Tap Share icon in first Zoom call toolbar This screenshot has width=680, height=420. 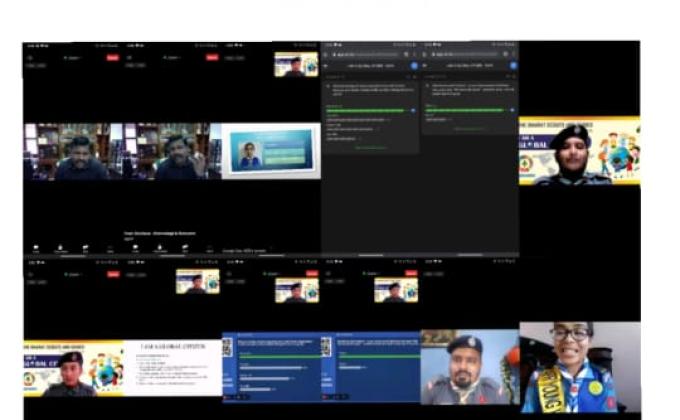click(85, 247)
